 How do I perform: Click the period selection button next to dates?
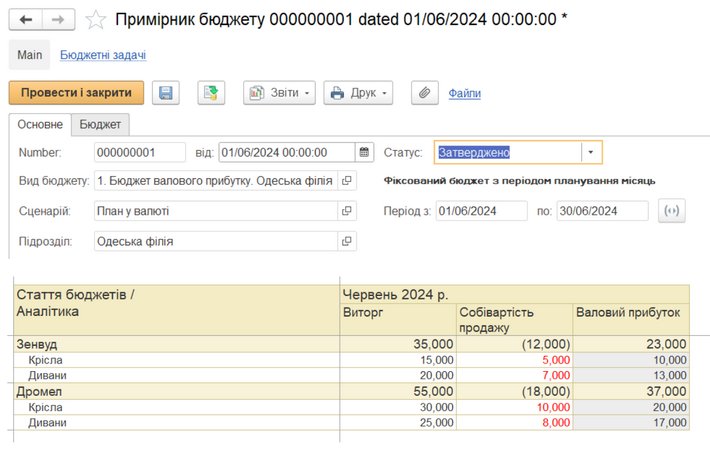coord(672,211)
